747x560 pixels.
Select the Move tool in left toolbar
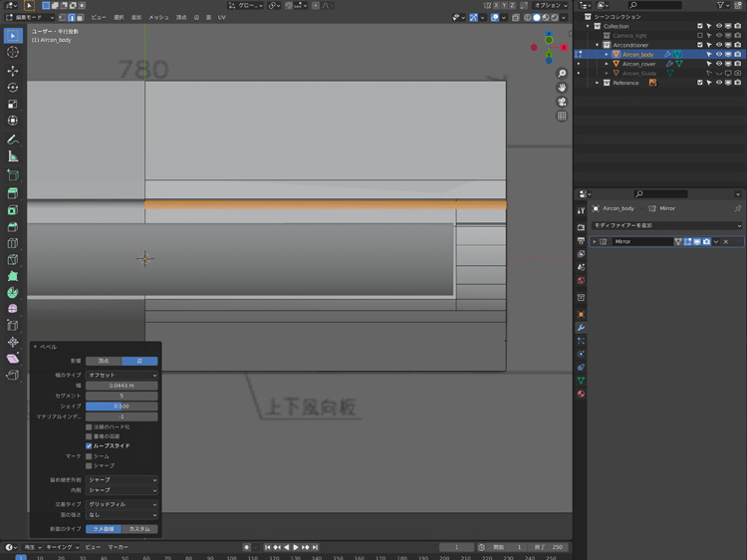pyautogui.click(x=13, y=71)
